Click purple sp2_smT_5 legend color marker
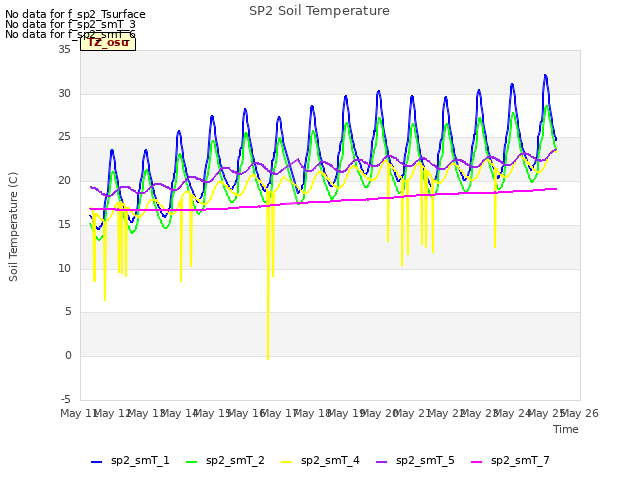Screen dimensions: 640x480 pos(382,462)
